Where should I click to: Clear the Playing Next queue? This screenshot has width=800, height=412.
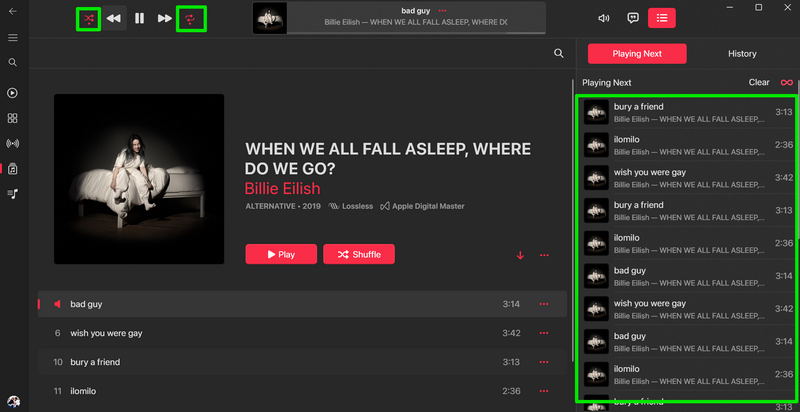759,83
